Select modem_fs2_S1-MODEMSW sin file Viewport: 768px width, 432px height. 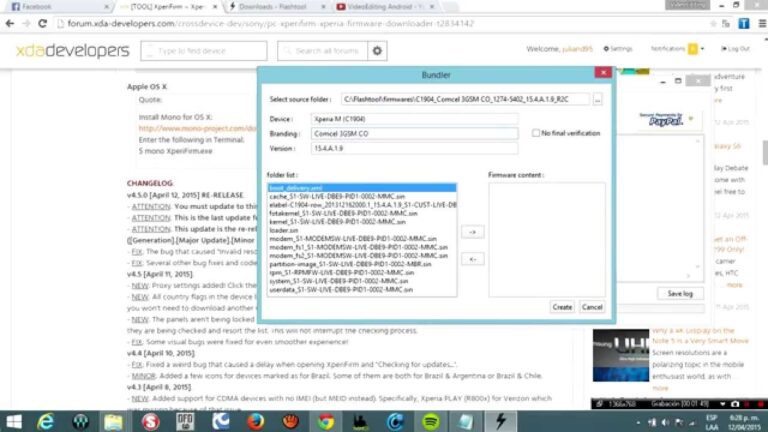click(x=362, y=256)
